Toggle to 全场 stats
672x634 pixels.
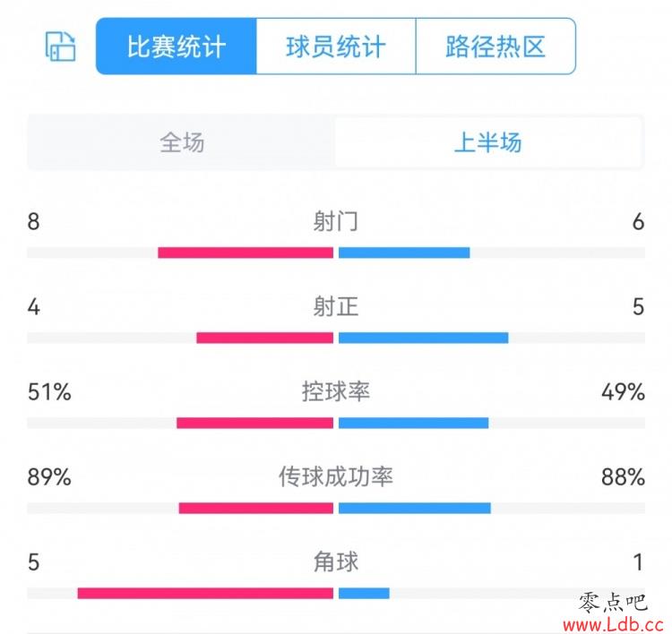[x=182, y=142]
